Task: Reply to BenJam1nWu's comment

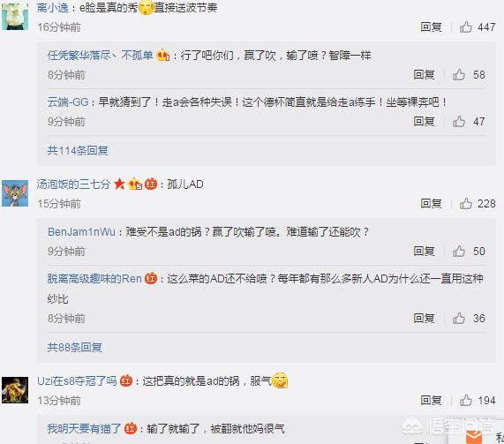Action: (424, 251)
